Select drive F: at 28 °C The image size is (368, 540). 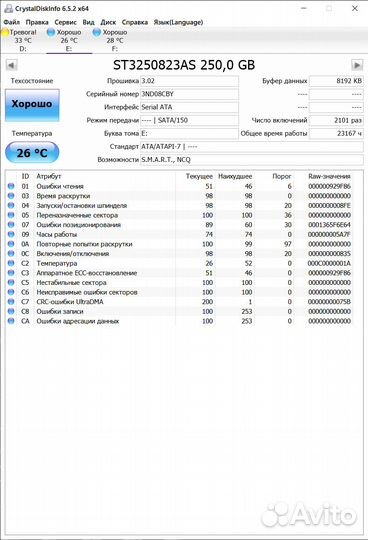click(x=115, y=40)
